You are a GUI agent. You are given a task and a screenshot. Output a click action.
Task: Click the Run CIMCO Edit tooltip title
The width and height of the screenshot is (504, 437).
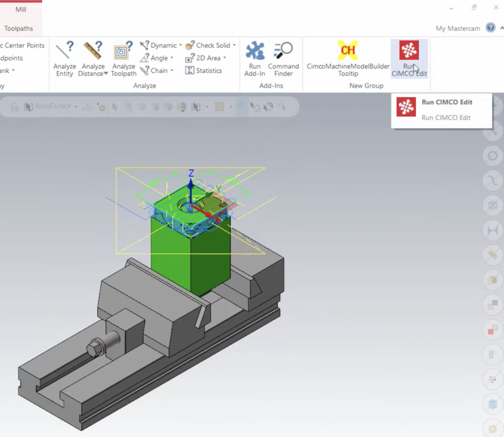coord(447,102)
